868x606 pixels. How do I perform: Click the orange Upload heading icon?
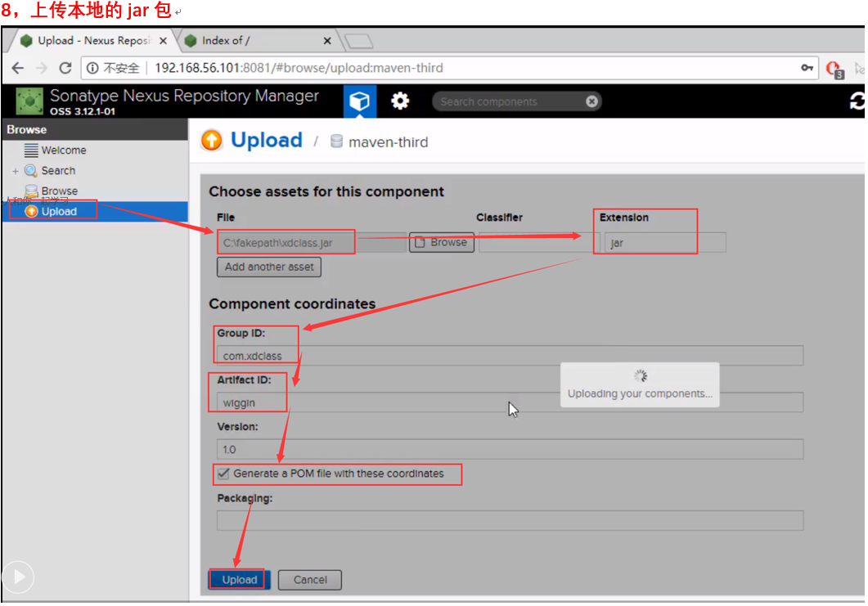pos(211,141)
